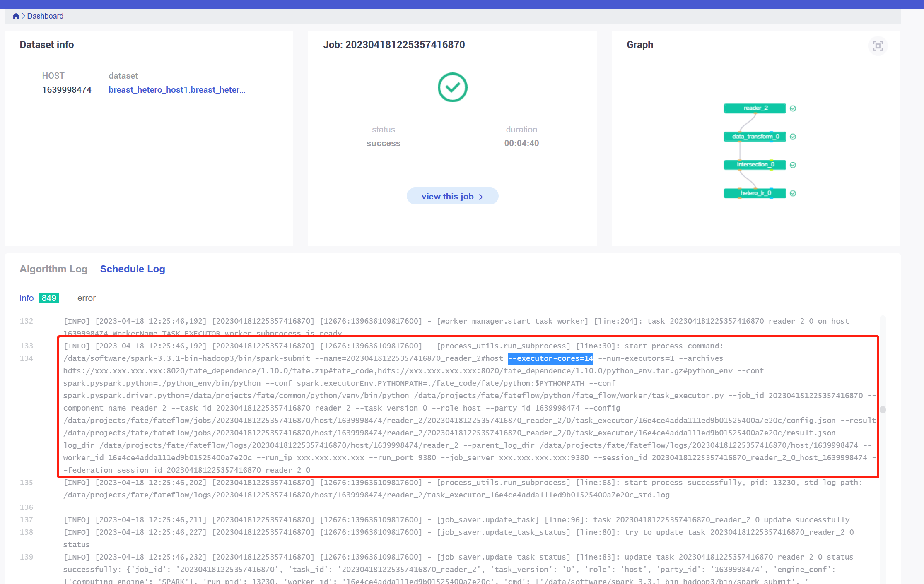Switch to the Algorithm Log tab
The image size is (924, 584).
53,269
